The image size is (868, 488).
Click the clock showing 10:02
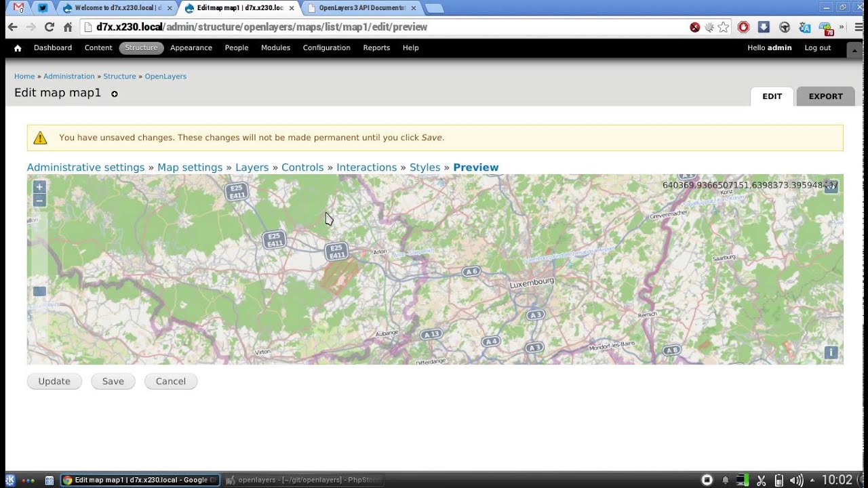pos(837,480)
